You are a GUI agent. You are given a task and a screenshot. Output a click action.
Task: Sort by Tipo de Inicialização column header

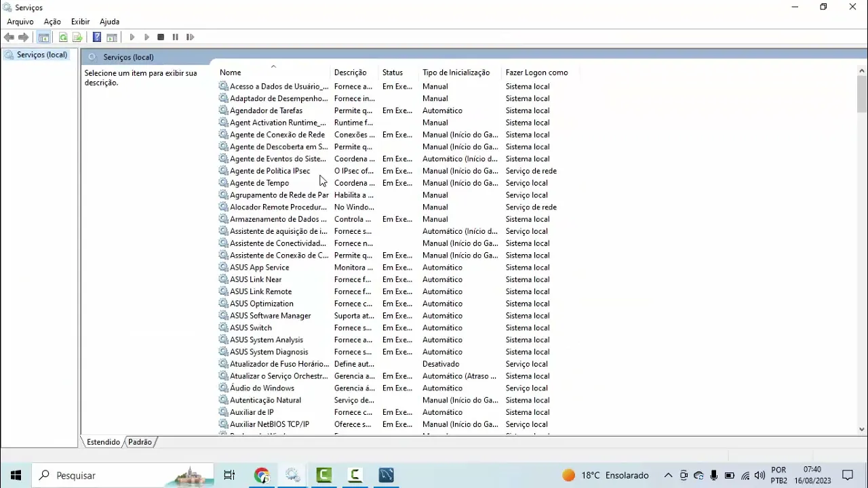[460, 73]
